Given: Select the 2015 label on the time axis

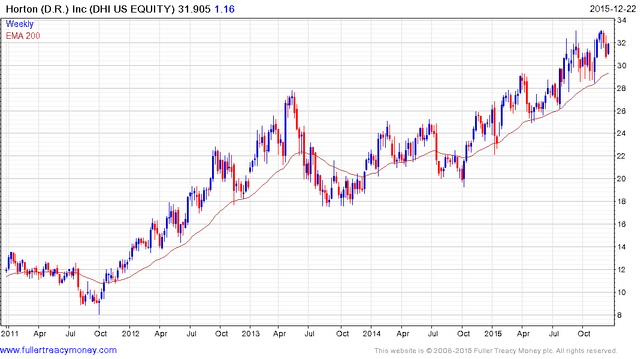Looking at the screenshot, I should pos(492,333).
